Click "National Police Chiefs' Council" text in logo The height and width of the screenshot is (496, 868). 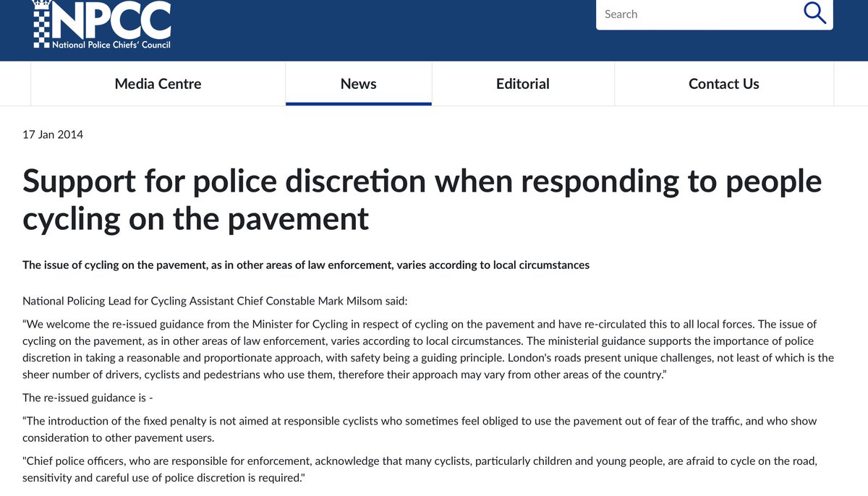click(111, 44)
